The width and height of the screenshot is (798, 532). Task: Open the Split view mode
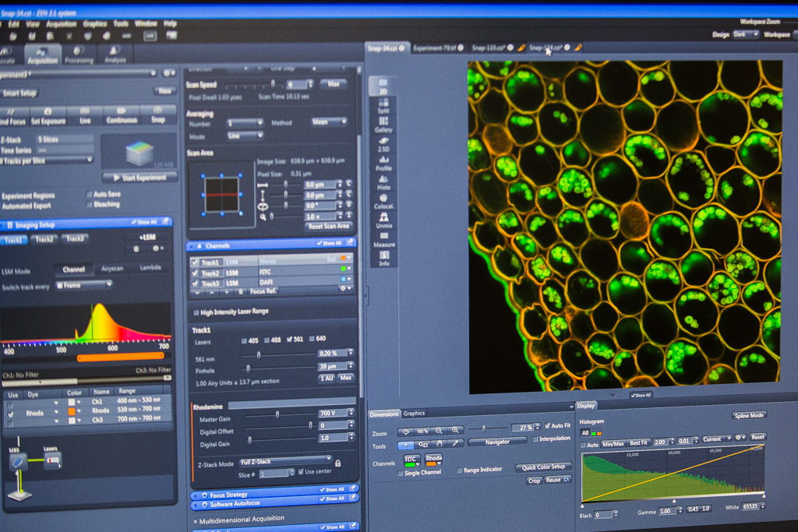click(383, 106)
